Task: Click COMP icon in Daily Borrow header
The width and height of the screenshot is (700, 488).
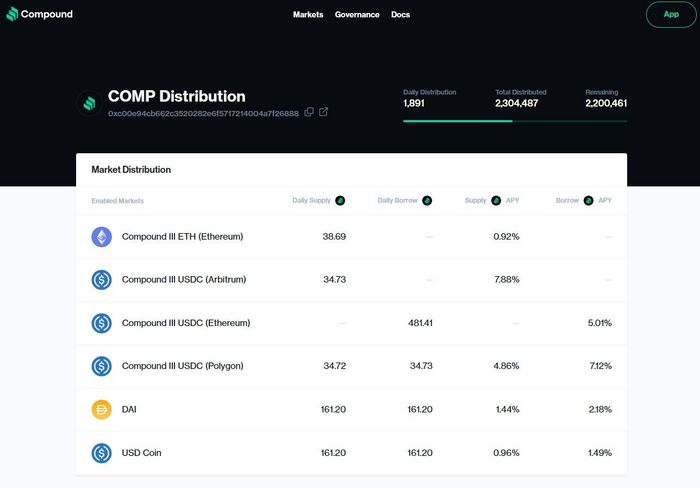Action: coord(427,200)
